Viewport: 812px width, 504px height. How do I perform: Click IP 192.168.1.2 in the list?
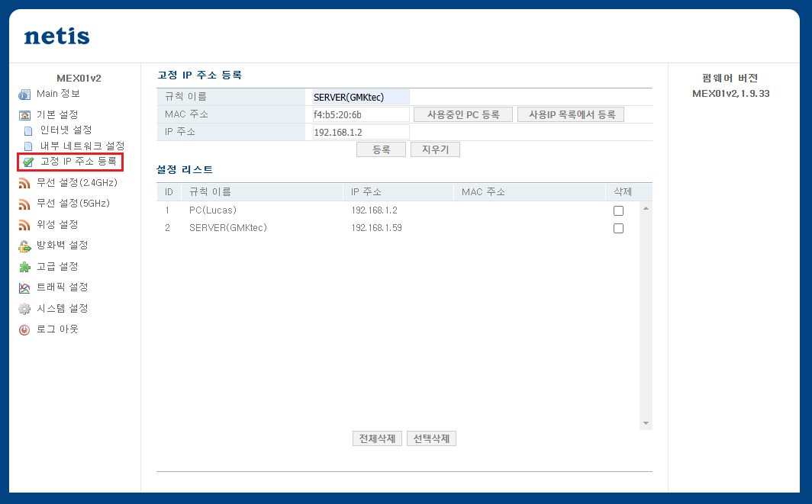(375, 210)
